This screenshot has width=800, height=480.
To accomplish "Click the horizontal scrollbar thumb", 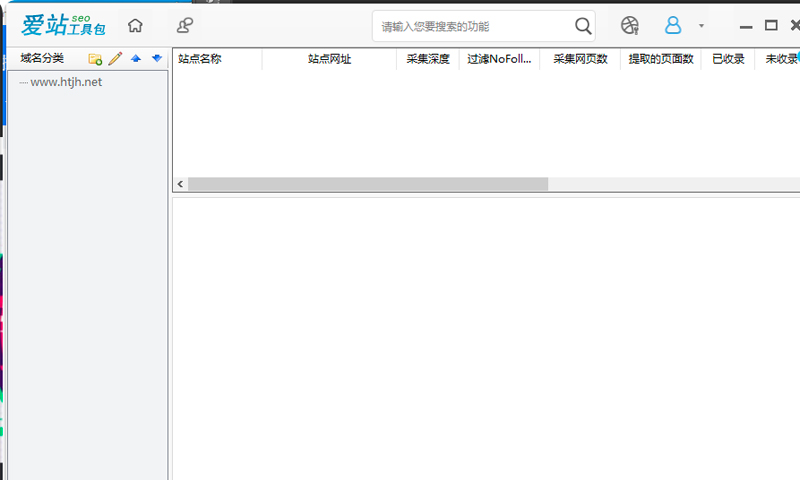I will 368,185.
